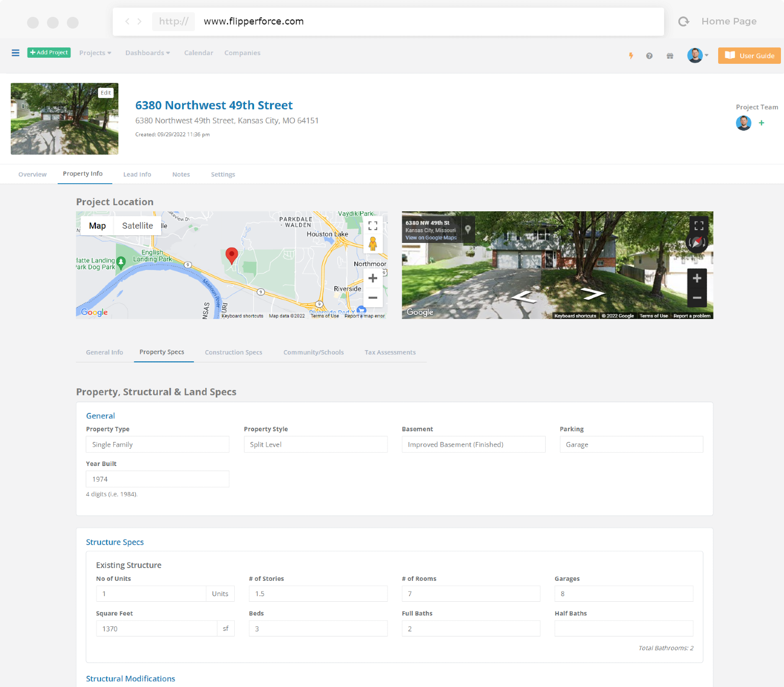Expand the user avatar dropdown arrow
784x687 pixels.
click(x=706, y=56)
